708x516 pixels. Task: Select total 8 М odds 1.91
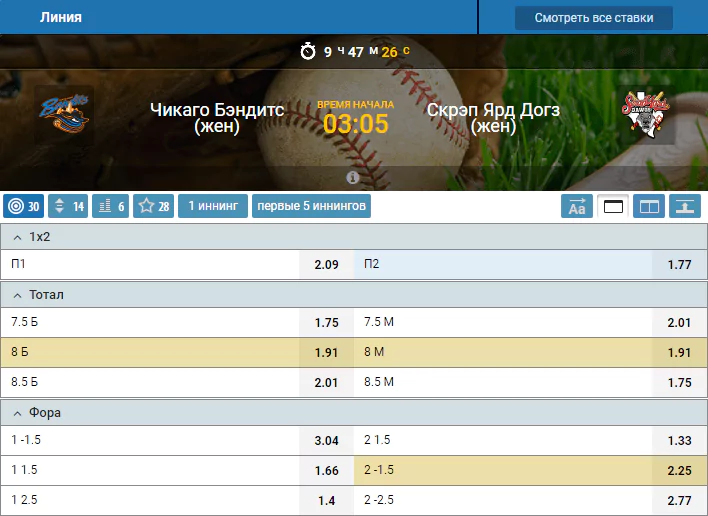click(x=531, y=353)
